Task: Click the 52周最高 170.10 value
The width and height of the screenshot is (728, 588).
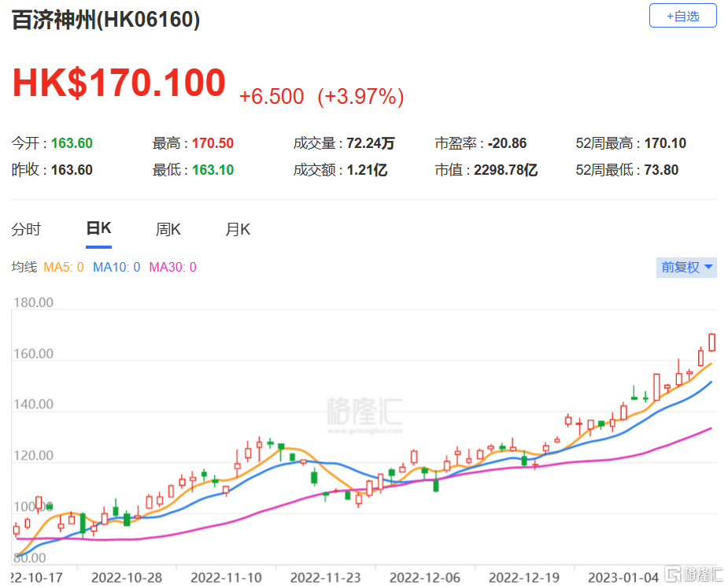Action: pos(665,143)
